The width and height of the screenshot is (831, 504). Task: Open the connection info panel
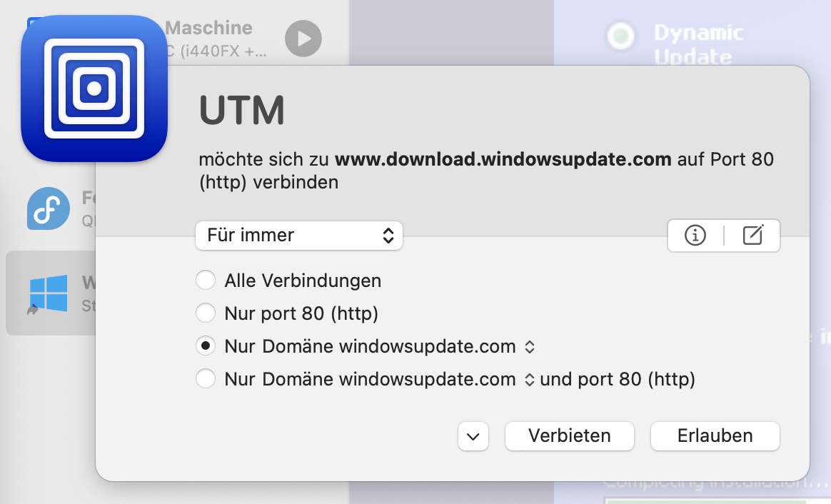695,236
